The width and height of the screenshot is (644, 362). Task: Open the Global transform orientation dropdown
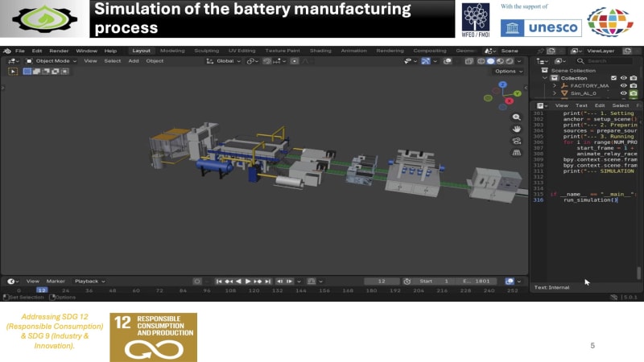pos(224,61)
